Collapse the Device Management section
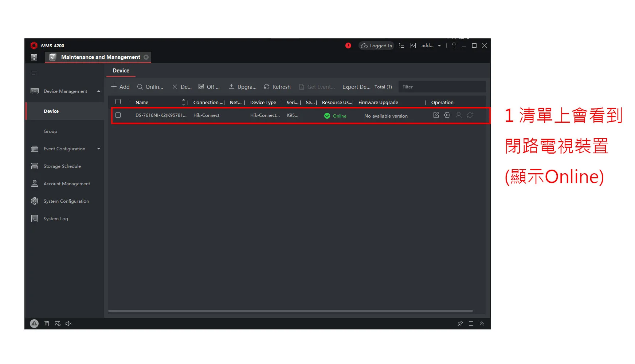Viewport: 635px width, 364px height. [x=99, y=91]
